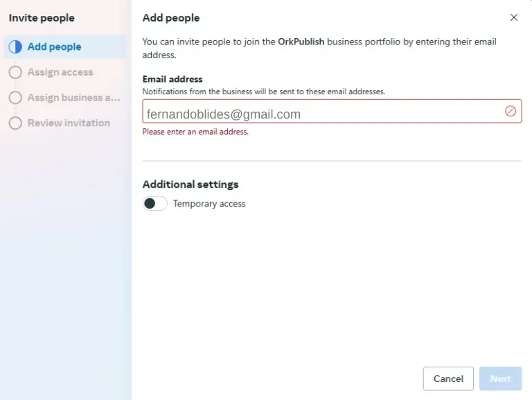Click the Assign access step circle icon

point(15,72)
